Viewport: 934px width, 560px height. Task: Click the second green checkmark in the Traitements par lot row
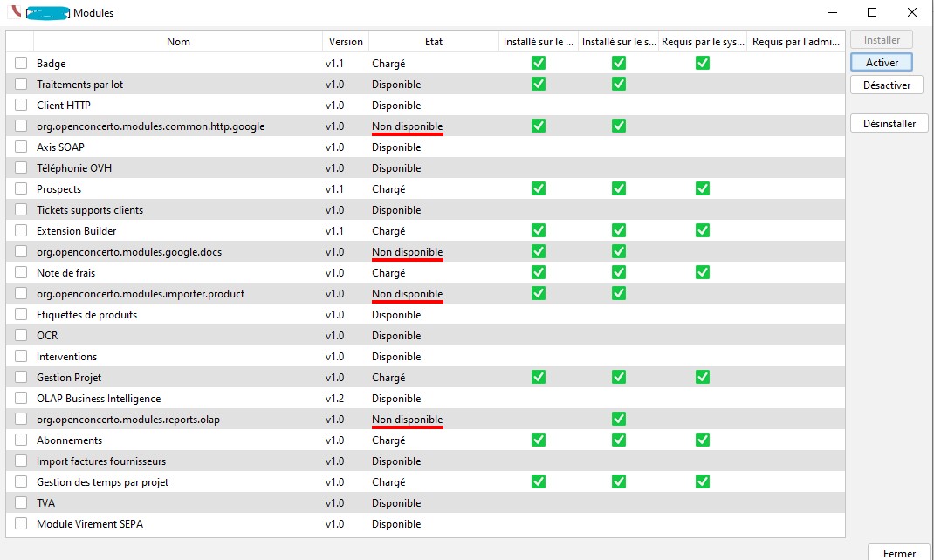tap(619, 84)
